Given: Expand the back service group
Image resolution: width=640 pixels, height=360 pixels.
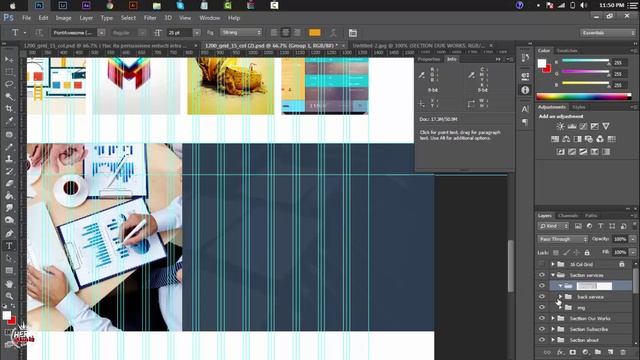Looking at the screenshot, I should [560, 297].
